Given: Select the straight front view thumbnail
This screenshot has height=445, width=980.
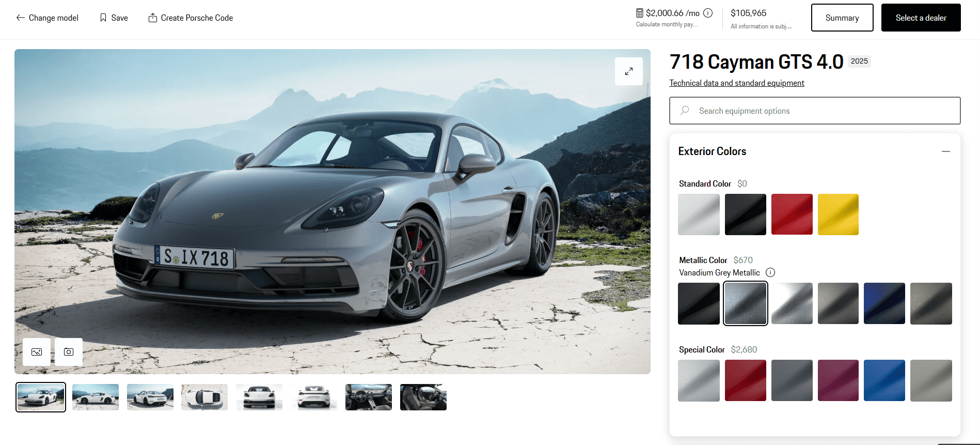Looking at the screenshot, I should click(x=259, y=397).
